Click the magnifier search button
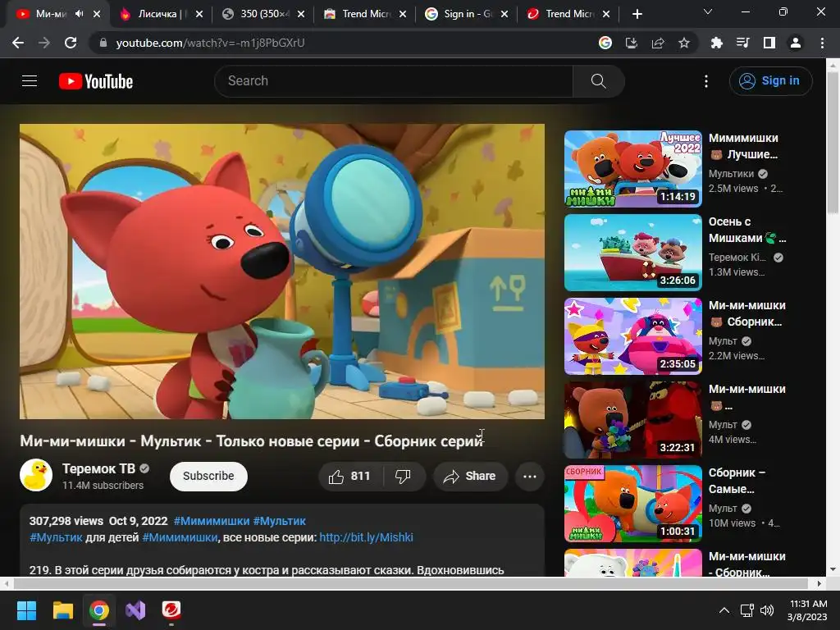The height and width of the screenshot is (630, 840). pyautogui.click(x=598, y=81)
